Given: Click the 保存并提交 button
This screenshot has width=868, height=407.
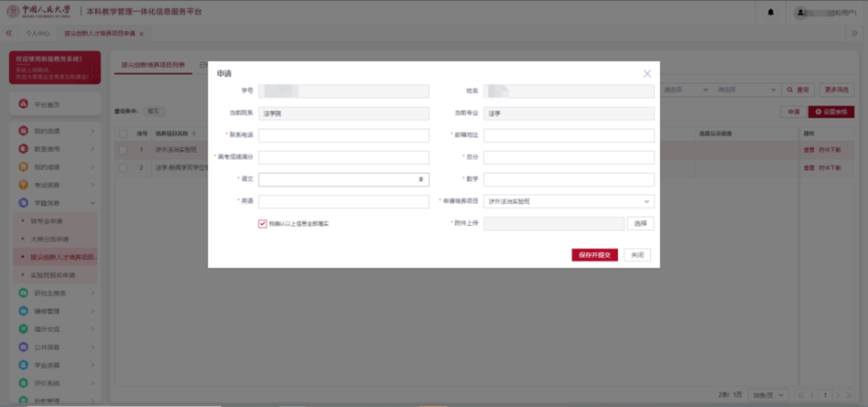Looking at the screenshot, I should 594,255.
